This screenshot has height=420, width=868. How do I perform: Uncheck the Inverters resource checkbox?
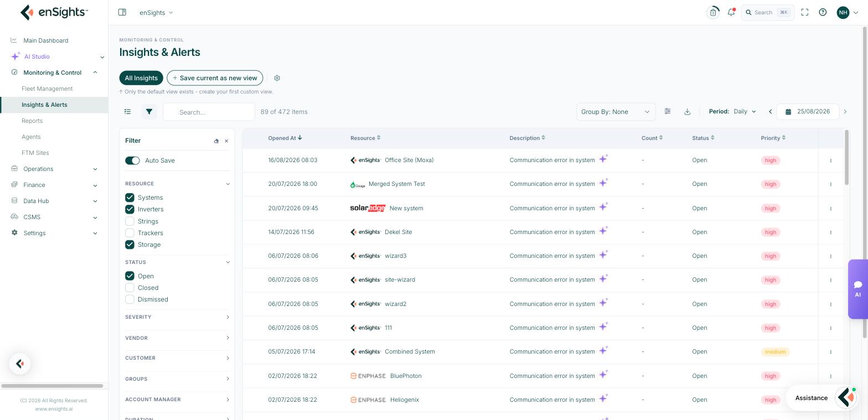[130, 209]
